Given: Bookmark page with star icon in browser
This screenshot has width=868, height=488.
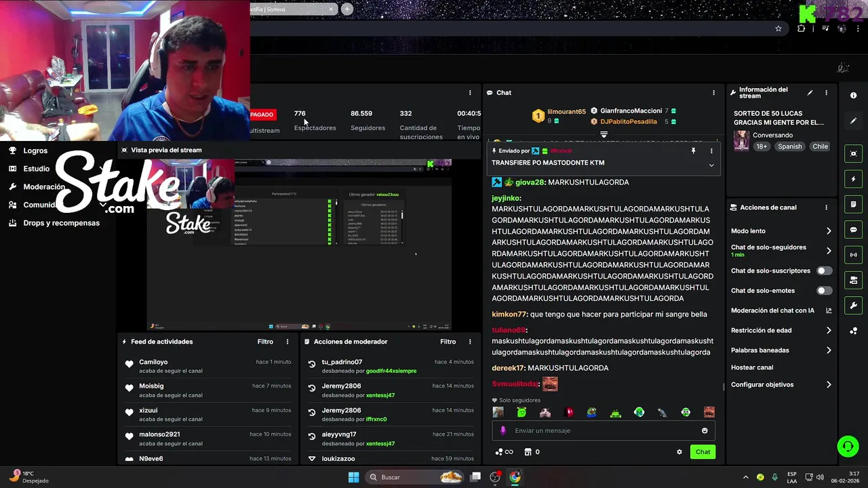Looking at the screenshot, I should pos(778,28).
